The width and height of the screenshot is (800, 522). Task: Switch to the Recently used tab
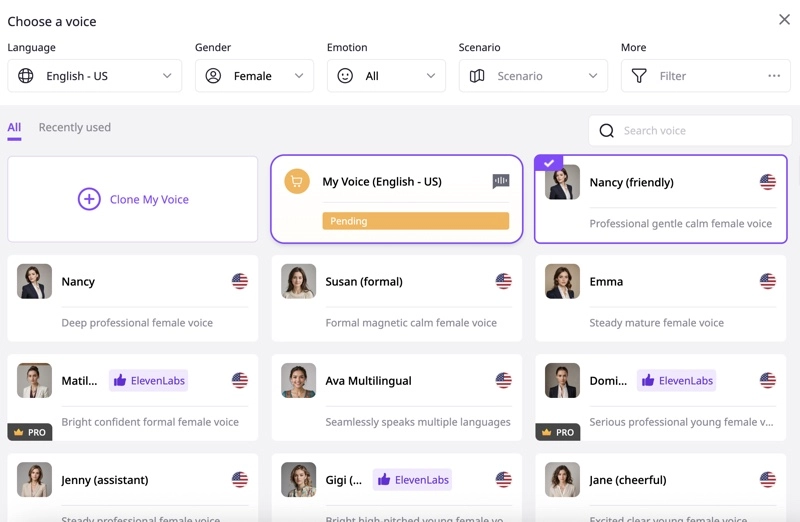pyautogui.click(x=75, y=128)
